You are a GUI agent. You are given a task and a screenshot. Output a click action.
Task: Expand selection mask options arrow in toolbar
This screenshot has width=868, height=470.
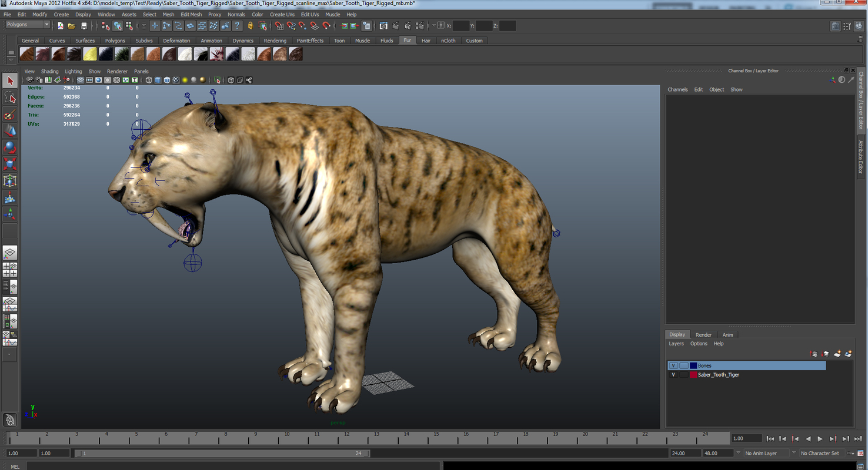143,26
